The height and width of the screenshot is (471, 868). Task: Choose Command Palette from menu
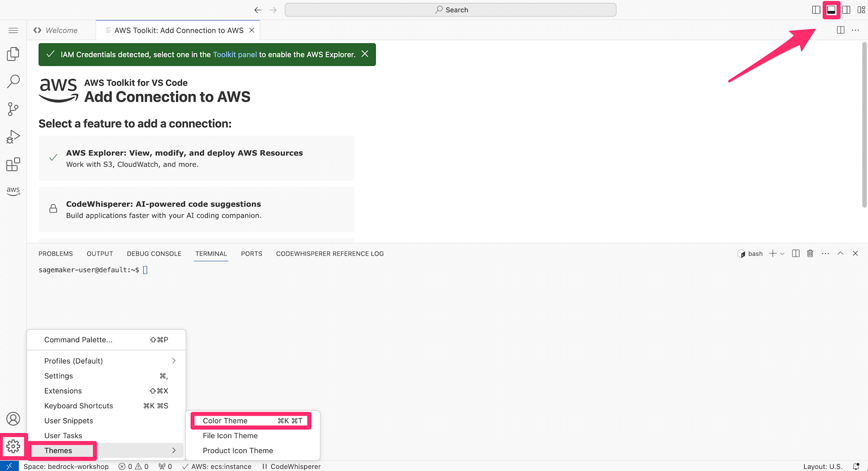pyautogui.click(x=106, y=340)
